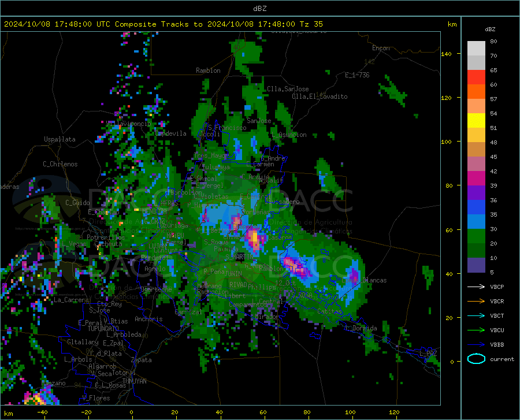This screenshot has height=420, width=520.
Task: Click the composite tracks timestamp header line
Action: (163, 24)
